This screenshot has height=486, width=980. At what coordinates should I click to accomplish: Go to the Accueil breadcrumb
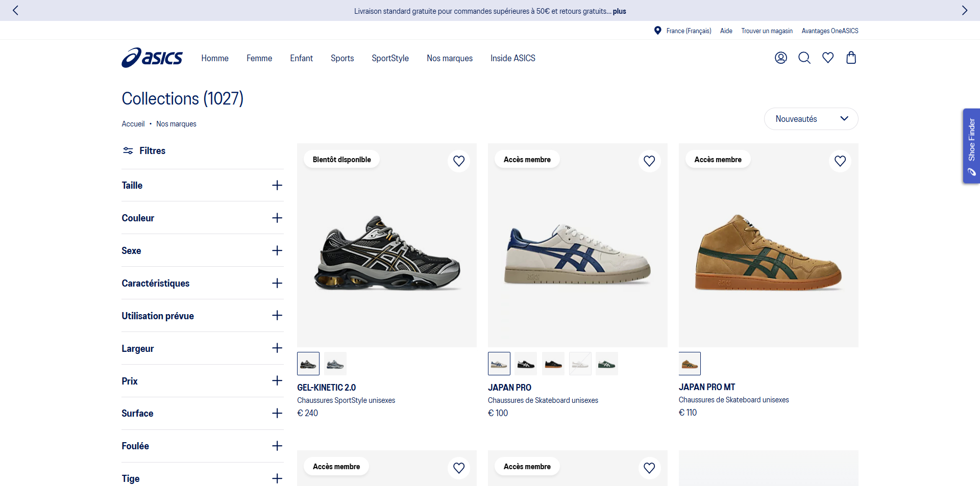click(133, 124)
